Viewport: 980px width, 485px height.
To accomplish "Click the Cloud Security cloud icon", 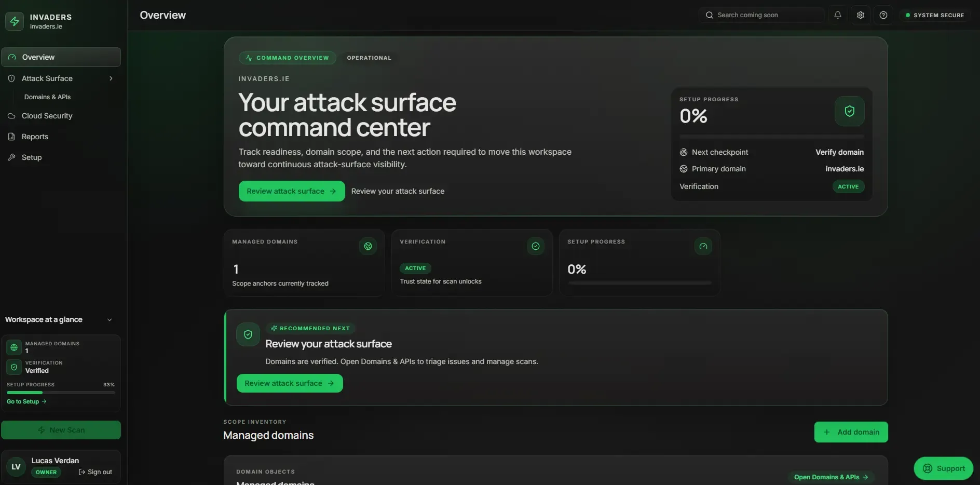I will (x=11, y=116).
